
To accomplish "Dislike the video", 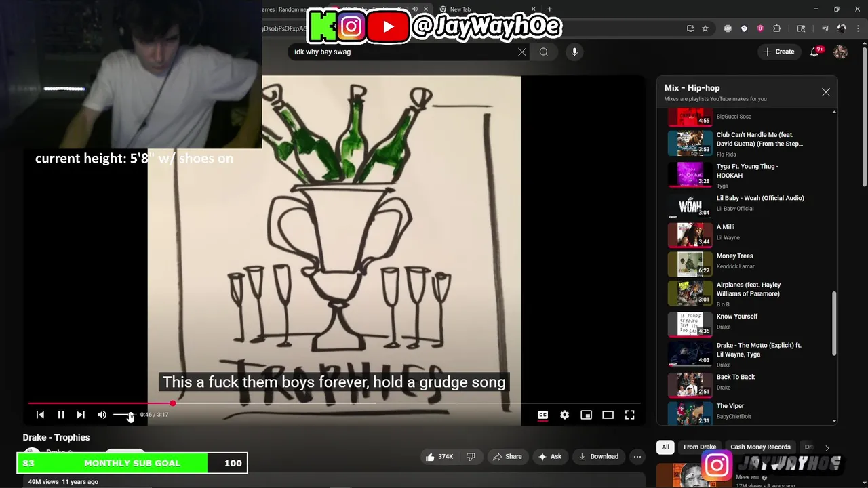I will pos(471,457).
